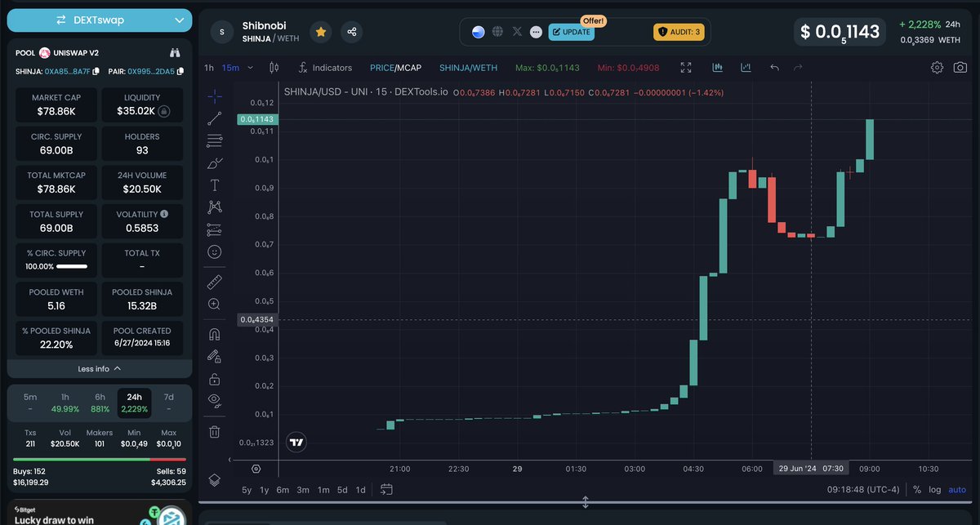Select the 1h stats tab
The image size is (980, 525).
pos(65,403)
